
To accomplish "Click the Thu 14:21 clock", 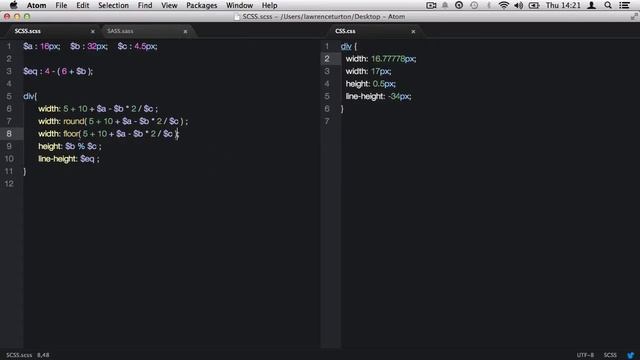I will pos(563,5).
